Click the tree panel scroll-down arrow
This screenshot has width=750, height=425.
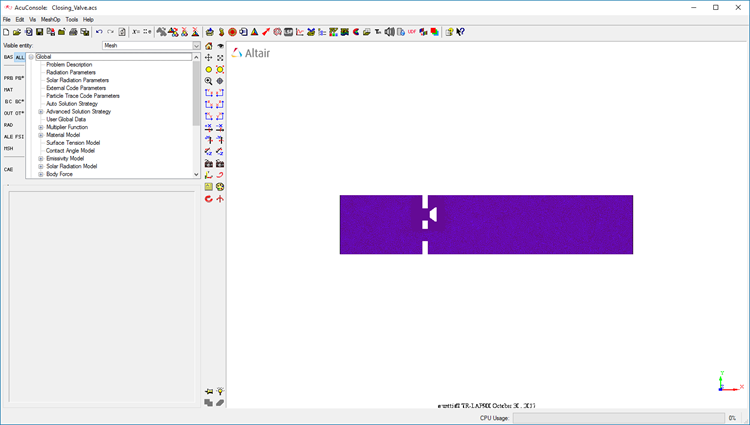196,174
